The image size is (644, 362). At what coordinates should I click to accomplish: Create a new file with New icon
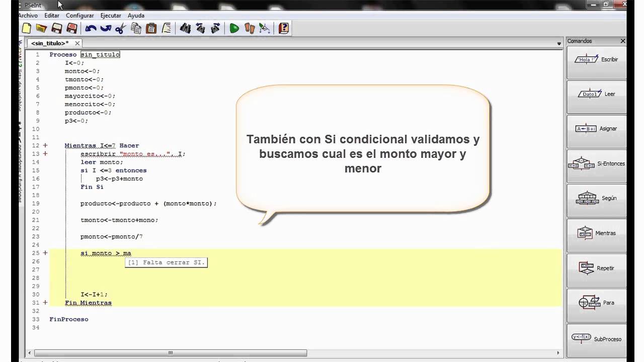26,28
